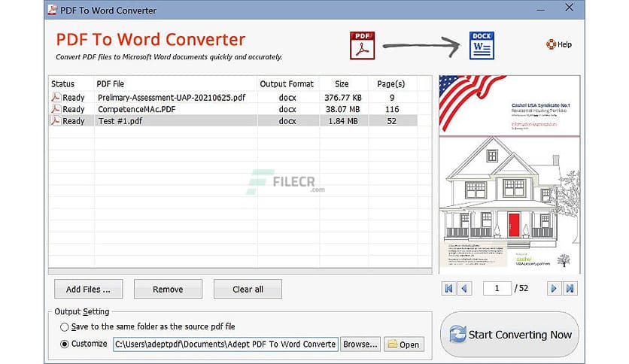Screen dimensions: 629x364
Task: Click docx format of Test #1 row
Action: tap(287, 120)
